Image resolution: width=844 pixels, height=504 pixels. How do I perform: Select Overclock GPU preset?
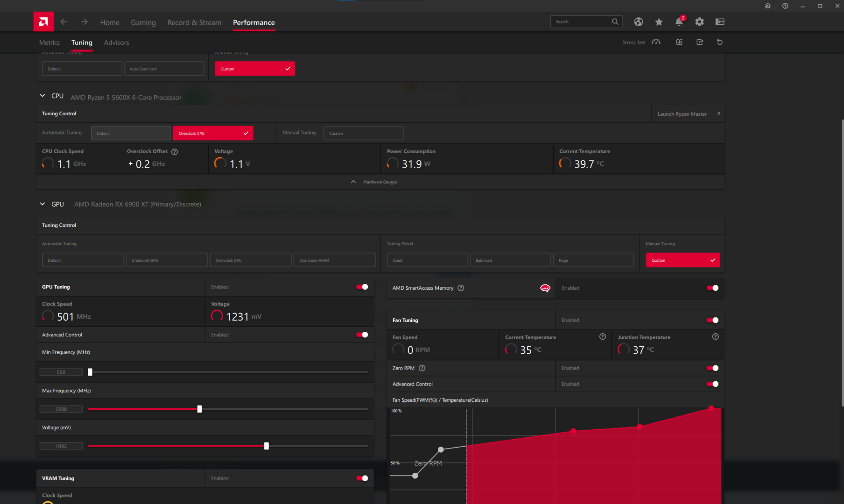tap(251, 260)
